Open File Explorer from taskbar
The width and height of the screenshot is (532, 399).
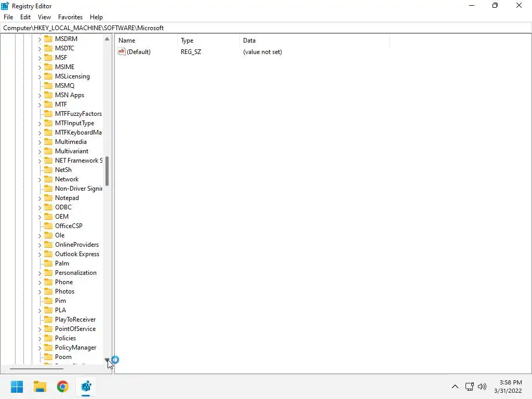pos(39,387)
